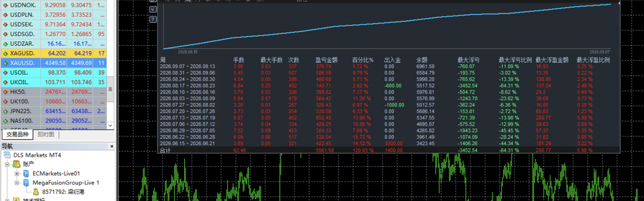Click the DLS Markets MT4 terminal icon

click(x=8, y=155)
